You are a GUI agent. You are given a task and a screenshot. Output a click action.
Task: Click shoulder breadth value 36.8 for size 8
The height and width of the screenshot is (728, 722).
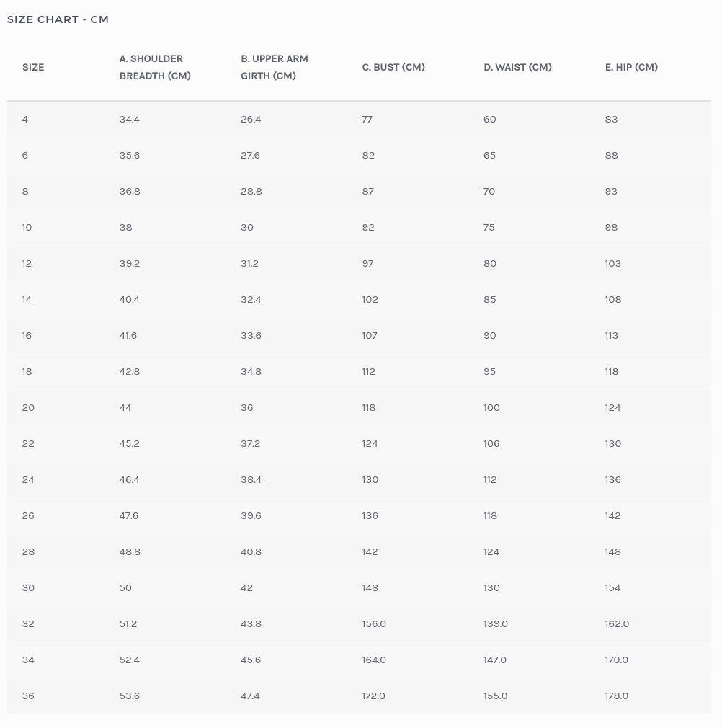tap(130, 191)
